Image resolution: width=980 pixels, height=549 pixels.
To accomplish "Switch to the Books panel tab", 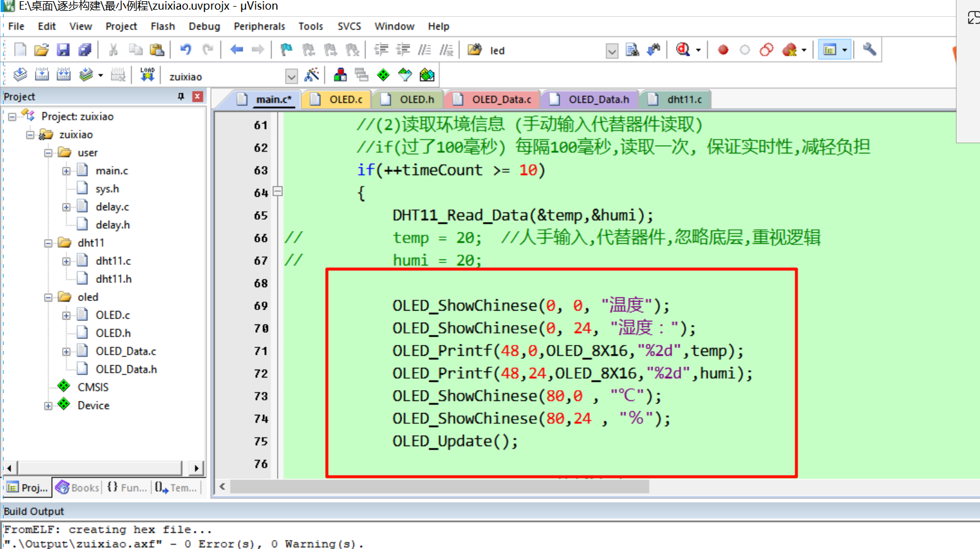I will [x=78, y=488].
